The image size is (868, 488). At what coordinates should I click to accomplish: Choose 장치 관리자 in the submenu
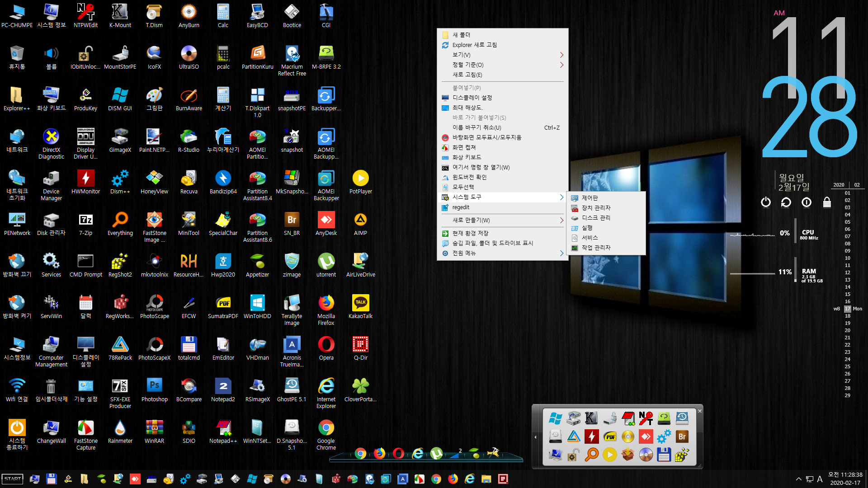(606, 208)
